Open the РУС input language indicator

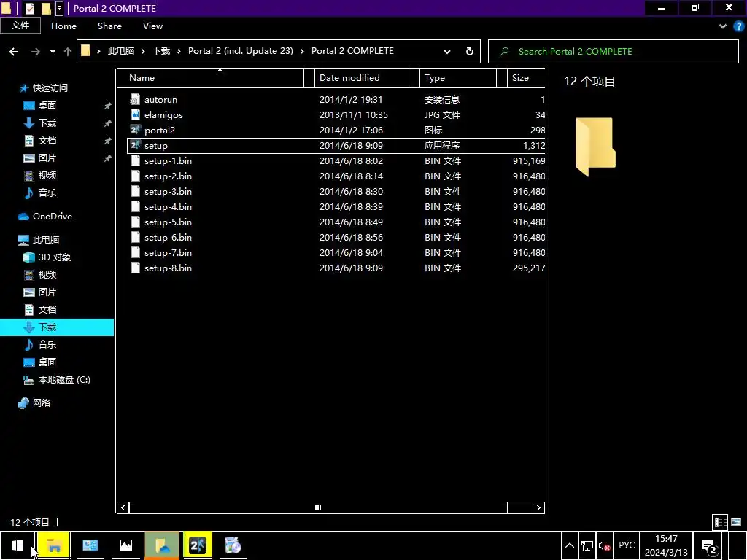click(x=627, y=545)
